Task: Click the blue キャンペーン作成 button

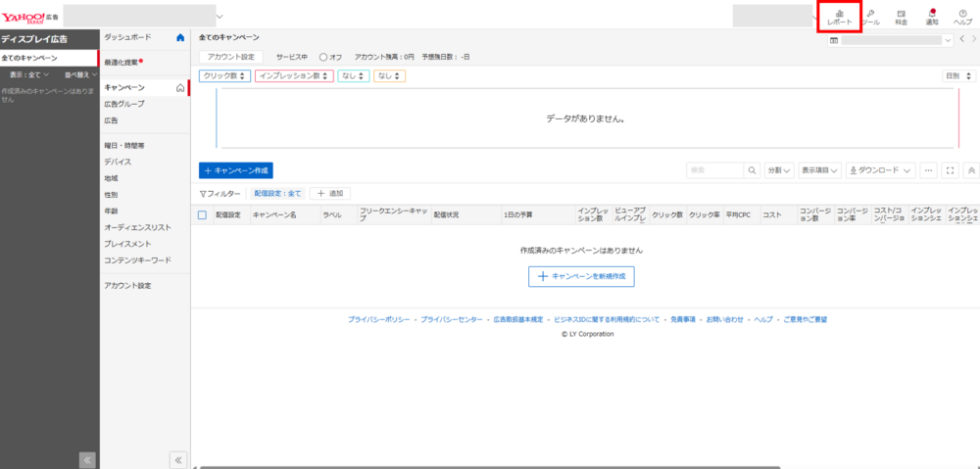Action: pos(235,169)
